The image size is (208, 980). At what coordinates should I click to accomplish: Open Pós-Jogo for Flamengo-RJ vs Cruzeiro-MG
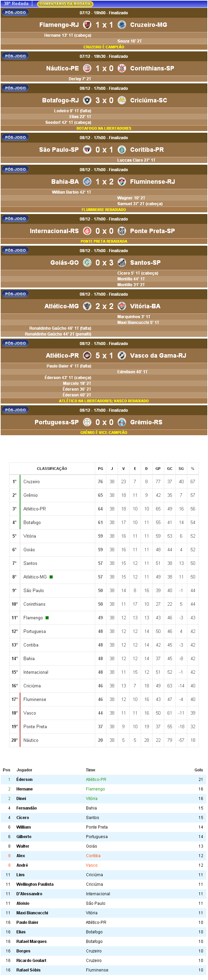(15, 13)
